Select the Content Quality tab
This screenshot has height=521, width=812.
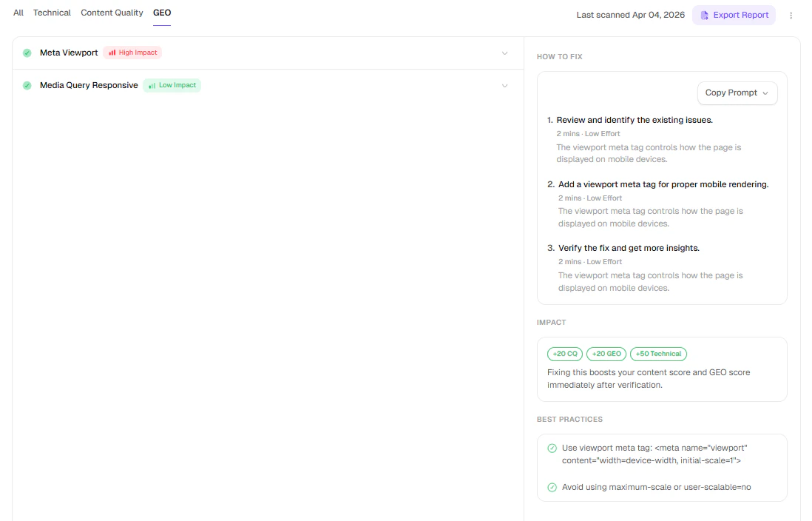pyautogui.click(x=112, y=13)
